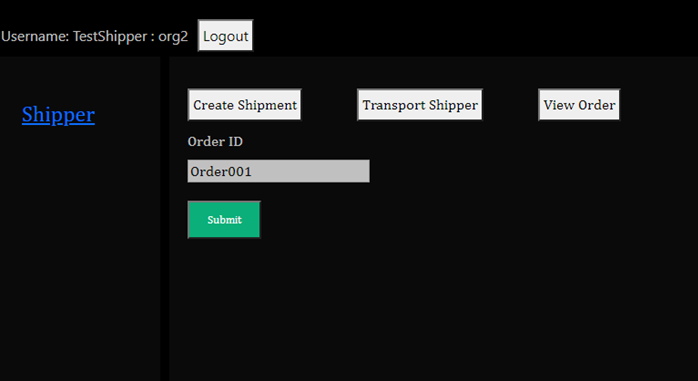
Task: Click the black divider beside the sidebar
Action: (x=165, y=218)
